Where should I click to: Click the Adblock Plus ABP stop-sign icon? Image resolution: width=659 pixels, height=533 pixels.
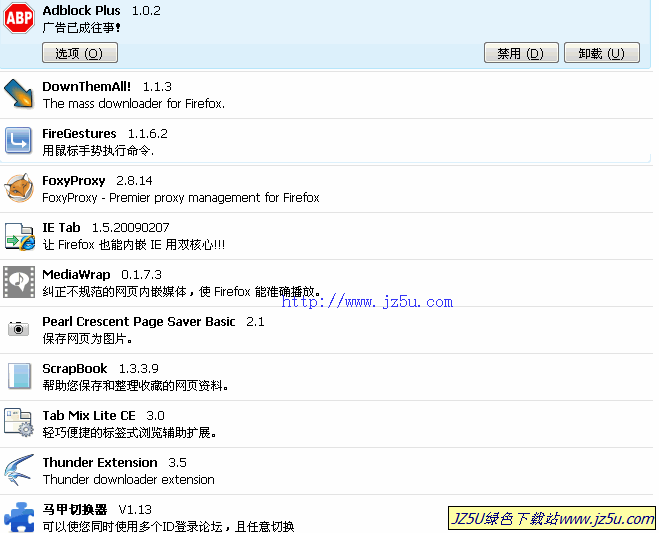(x=19, y=18)
